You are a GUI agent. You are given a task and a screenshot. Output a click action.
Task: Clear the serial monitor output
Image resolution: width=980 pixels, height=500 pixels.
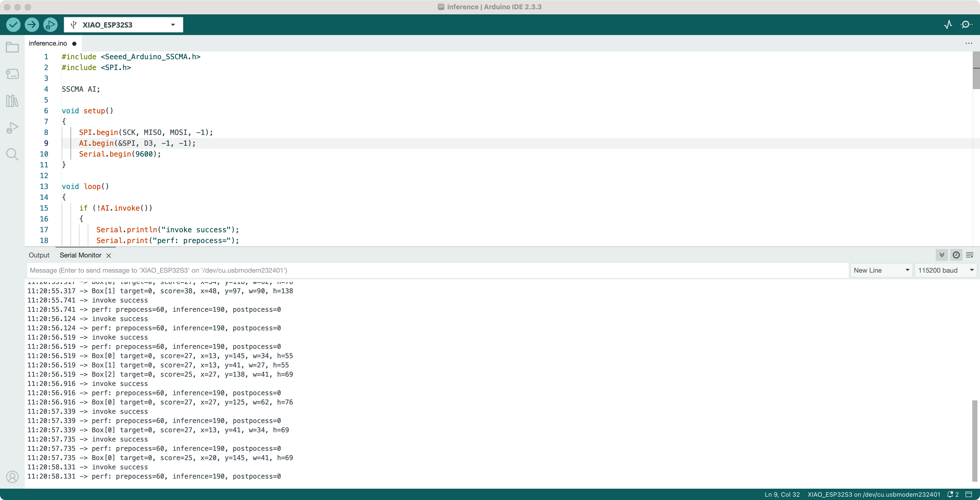(970, 255)
